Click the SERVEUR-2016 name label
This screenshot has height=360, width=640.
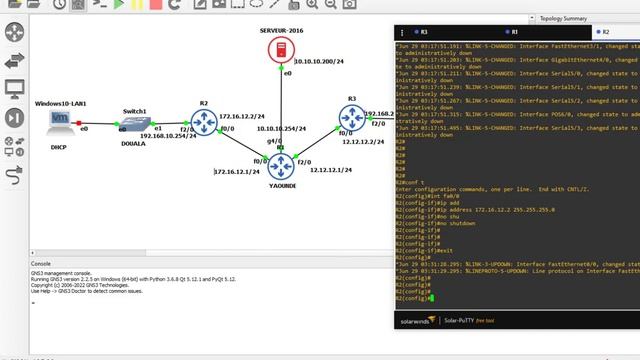(282, 31)
